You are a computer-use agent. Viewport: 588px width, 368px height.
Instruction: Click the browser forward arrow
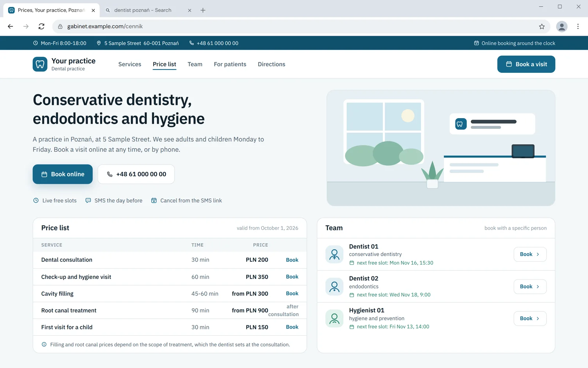click(x=26, y=26)
